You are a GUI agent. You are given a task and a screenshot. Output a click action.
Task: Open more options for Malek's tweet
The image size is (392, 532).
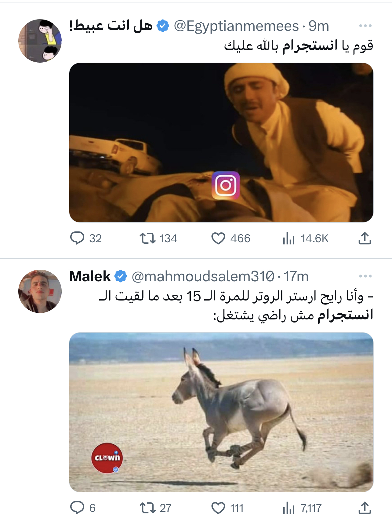point(365,276)
